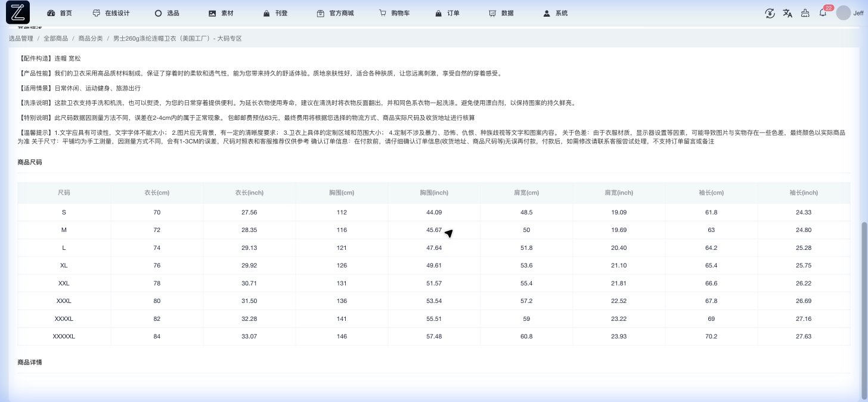Open the language translation icon
Screen dimensions: 868x402
click(x=788, y=13)
